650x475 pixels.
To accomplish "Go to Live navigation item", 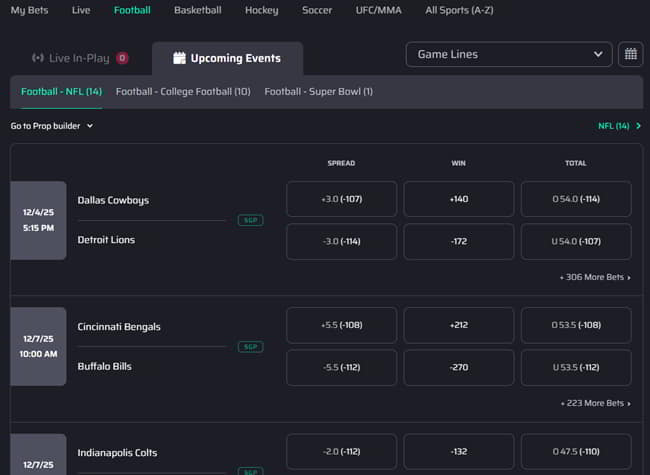I will coord(81,10).
